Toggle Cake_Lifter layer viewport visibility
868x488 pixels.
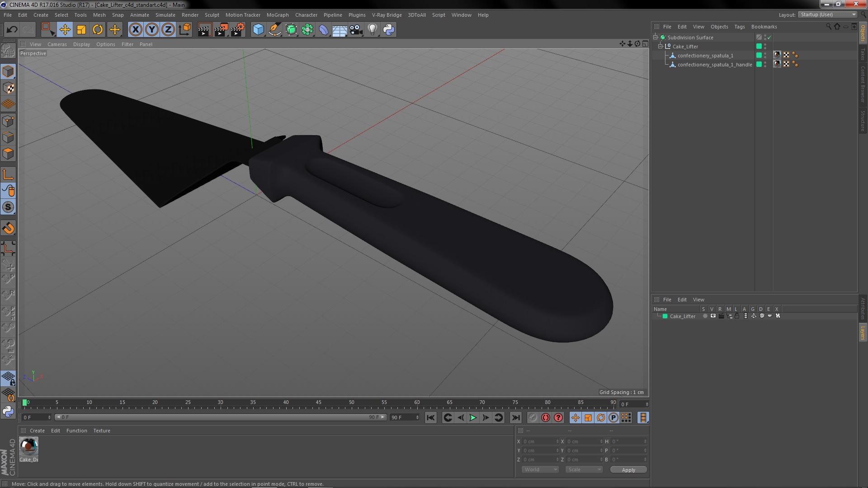[x=713, y=316]
